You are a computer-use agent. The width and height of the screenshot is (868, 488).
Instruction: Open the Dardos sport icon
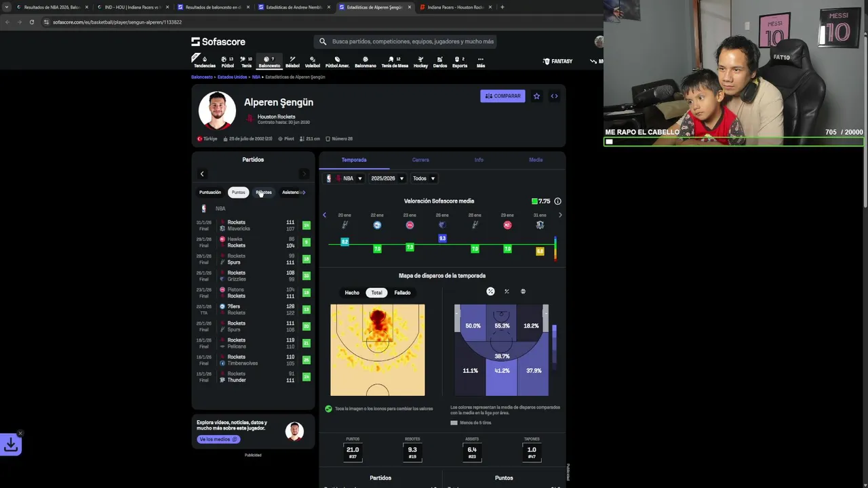(439, 62)
